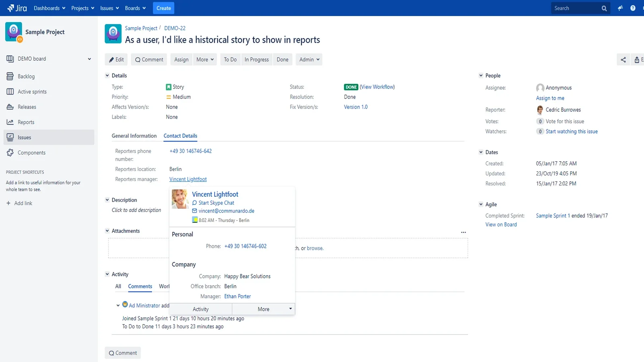Image resolution: width=644 pixels, height=362 pixels.
Task: Click the feedback megaphone icon in header
Action: 620,8
